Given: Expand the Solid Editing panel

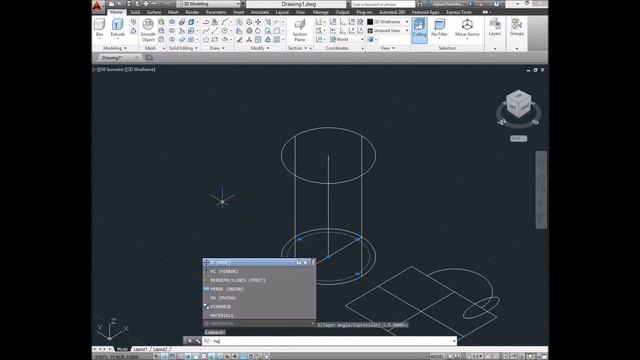Looking at the screenshot, I should pos(183,48).
